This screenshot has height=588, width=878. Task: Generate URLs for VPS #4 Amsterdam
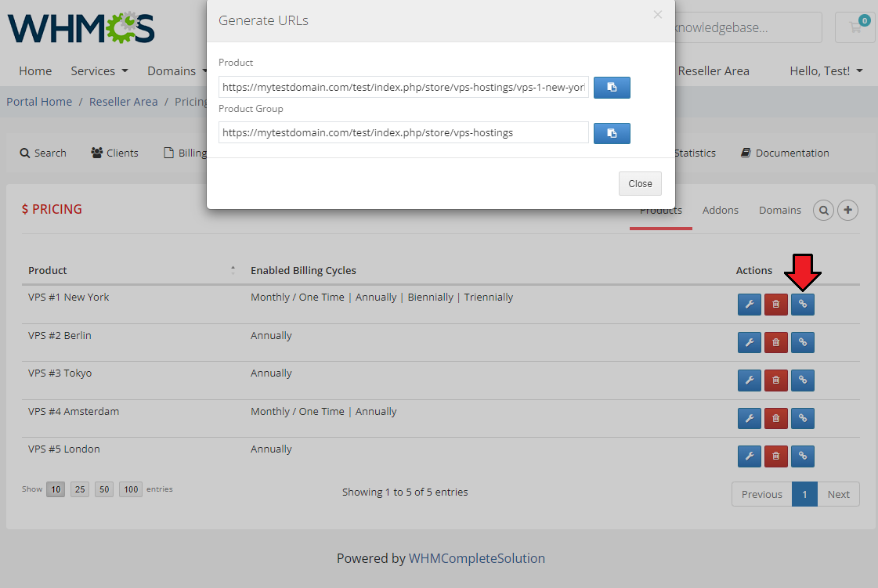point(802,418)
